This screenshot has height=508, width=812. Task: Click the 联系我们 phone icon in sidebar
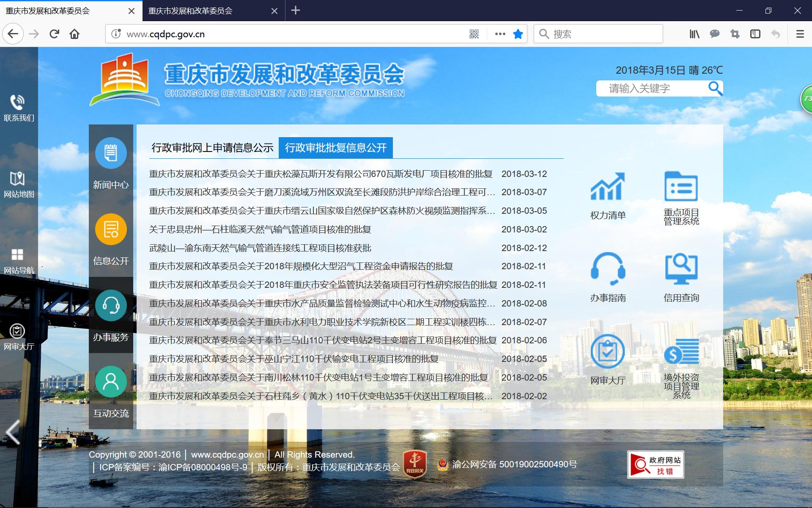tap(18, 102)
